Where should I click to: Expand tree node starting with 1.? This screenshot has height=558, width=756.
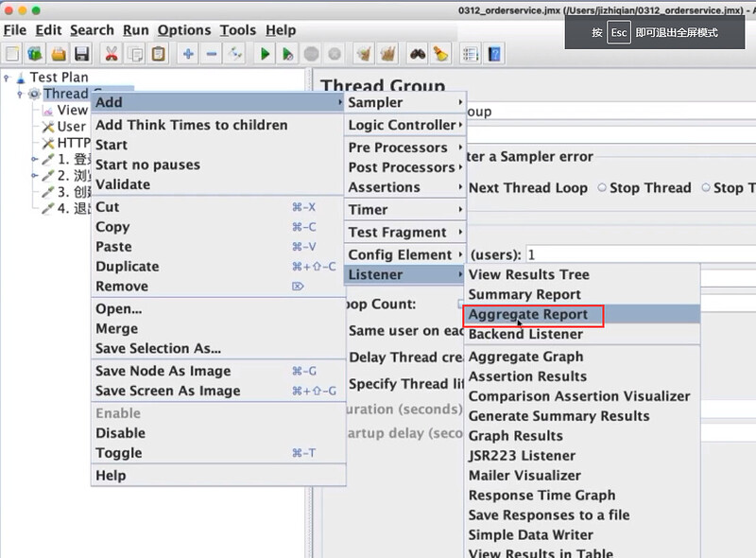pyautogui.click(x=34, y=159)
